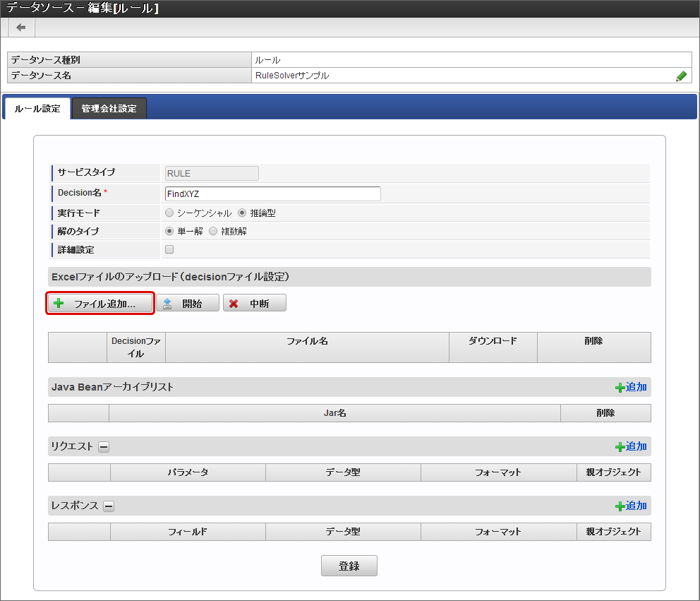This screenshot has width=700, height=601.
Task: Collapse the レスポンス section
Action: (109, 506)
